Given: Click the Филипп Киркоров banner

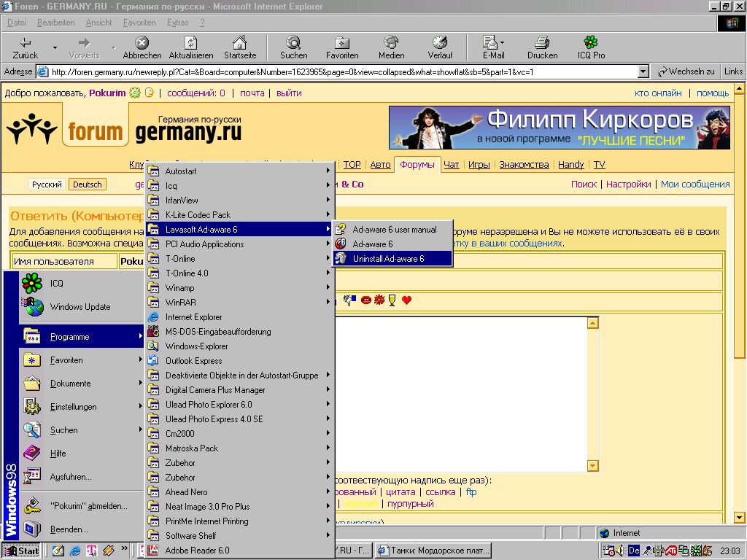Looking at the screenshot, I should coord(560,127).
